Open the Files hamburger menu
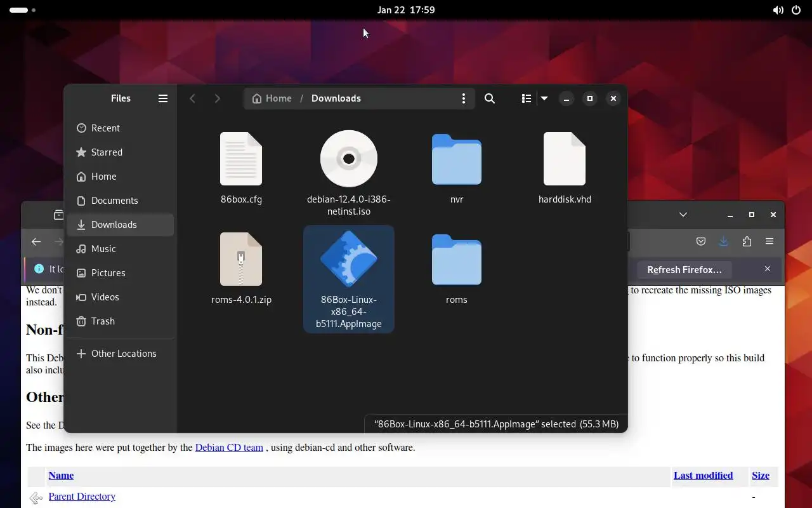 tap(163, 98)
